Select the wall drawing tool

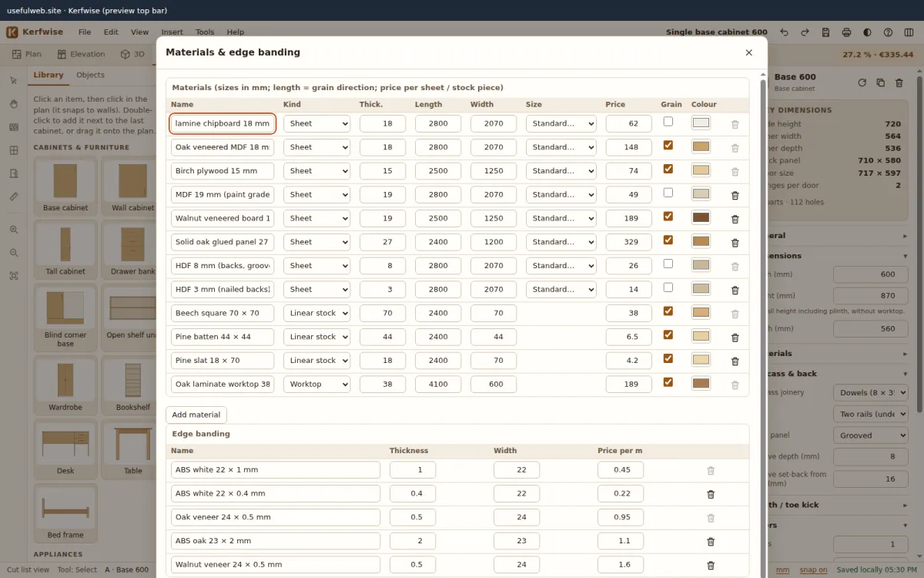pos(13,127)
